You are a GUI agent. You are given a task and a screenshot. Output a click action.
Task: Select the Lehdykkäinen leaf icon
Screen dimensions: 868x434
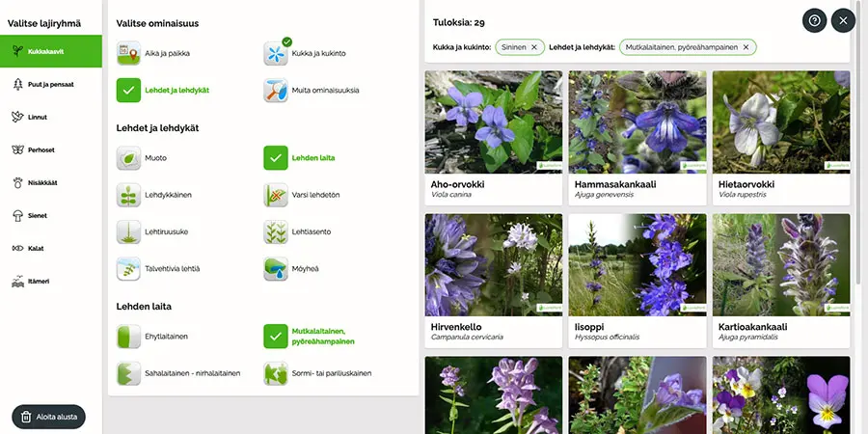(x=128, y=195)
